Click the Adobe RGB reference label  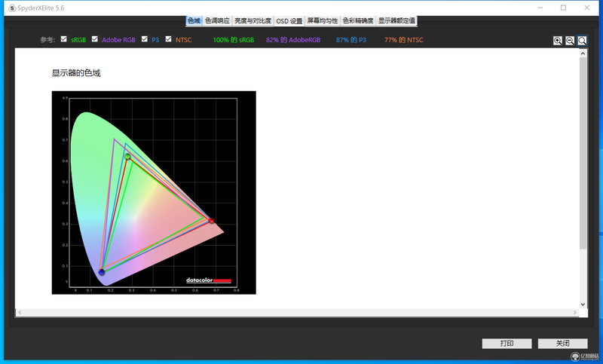[x=118, y=40]
